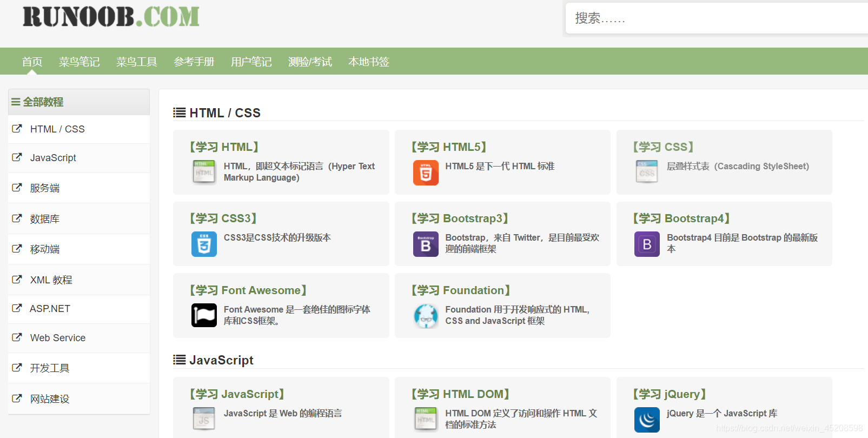Open the 【学习 Font Awesome】 title link
The height and width of the screenshot is (438, 868).
pyautogui.click(x=248, y=290)
